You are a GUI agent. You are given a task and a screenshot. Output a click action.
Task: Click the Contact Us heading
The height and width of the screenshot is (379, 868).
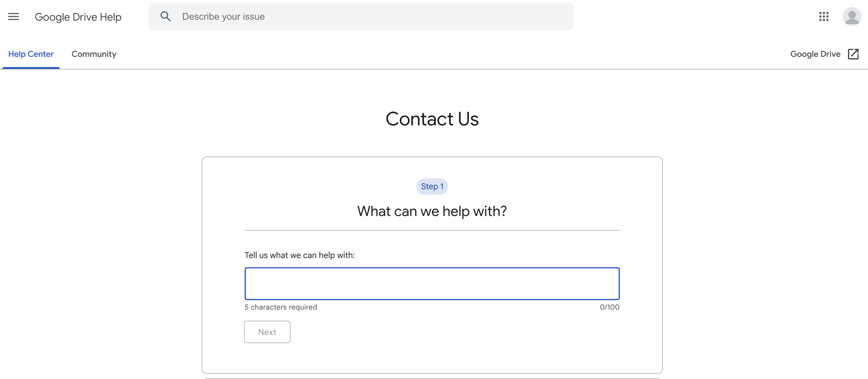(x=432, y=119)
